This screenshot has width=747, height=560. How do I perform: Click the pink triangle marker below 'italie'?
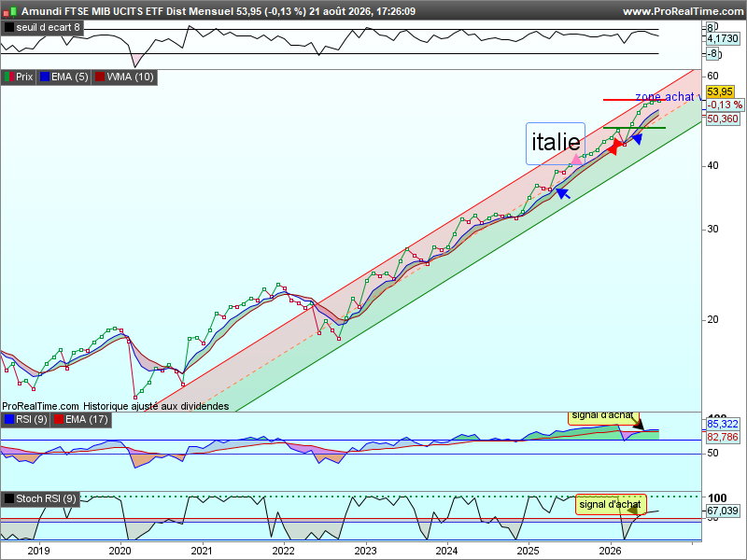click(x=576, y=160)
